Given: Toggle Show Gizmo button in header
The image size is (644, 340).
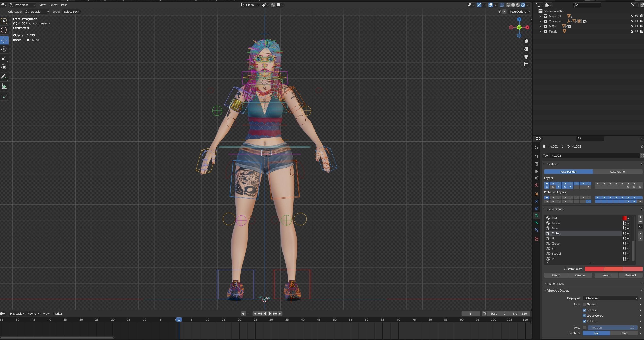Looking at the screenshot, I should coord(479,5).
